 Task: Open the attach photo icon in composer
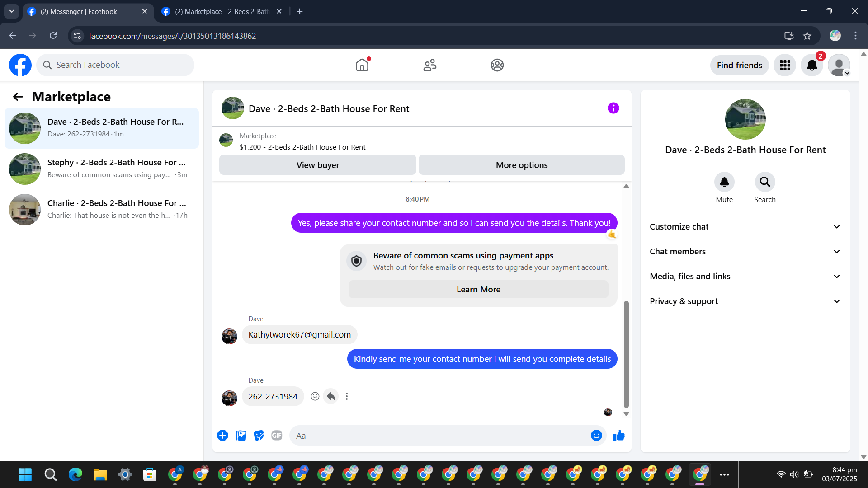pyautogui.click(x=241, y=436)
